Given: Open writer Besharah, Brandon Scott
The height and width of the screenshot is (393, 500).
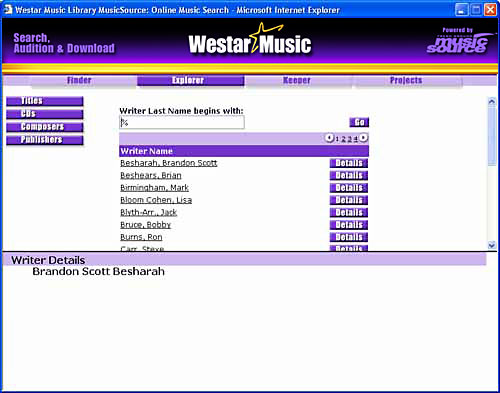Looking at the screenshot, I should pos(169,163).
